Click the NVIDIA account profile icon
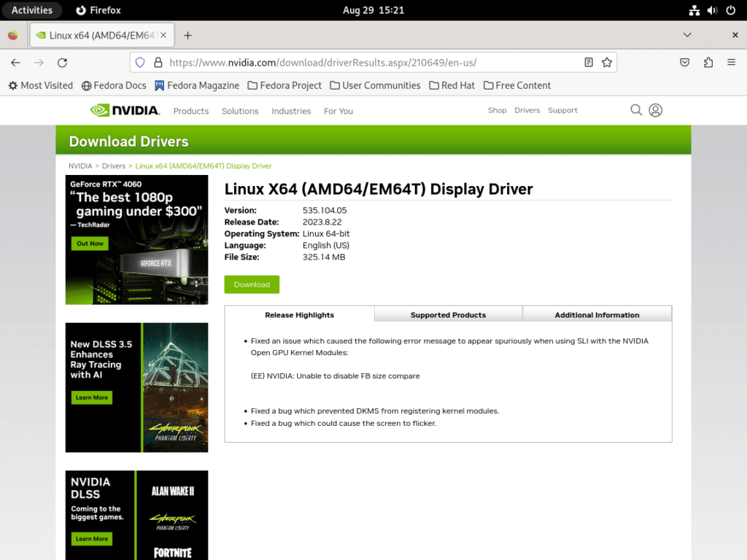 click(655, 109)
